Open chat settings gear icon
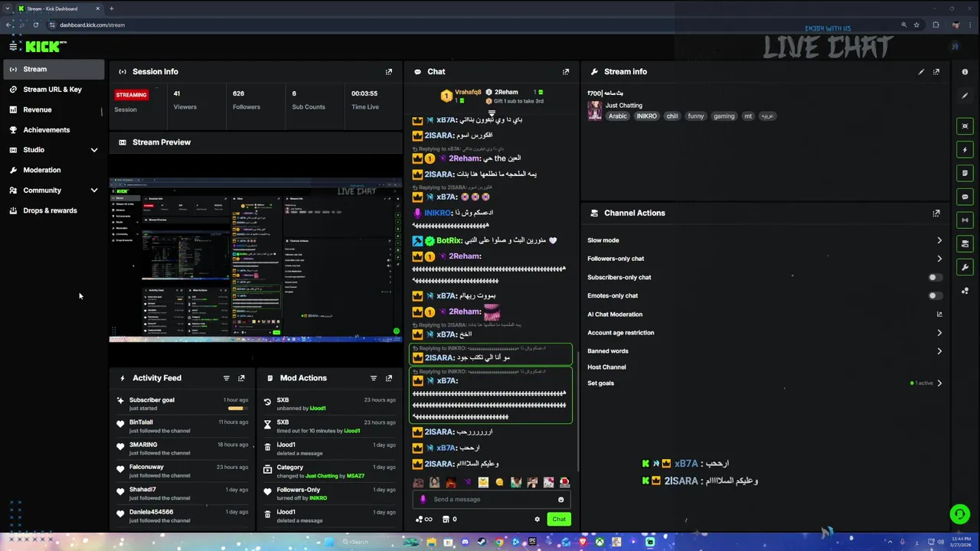The height and width of the screenshot is (551, 980). point(537,520)
